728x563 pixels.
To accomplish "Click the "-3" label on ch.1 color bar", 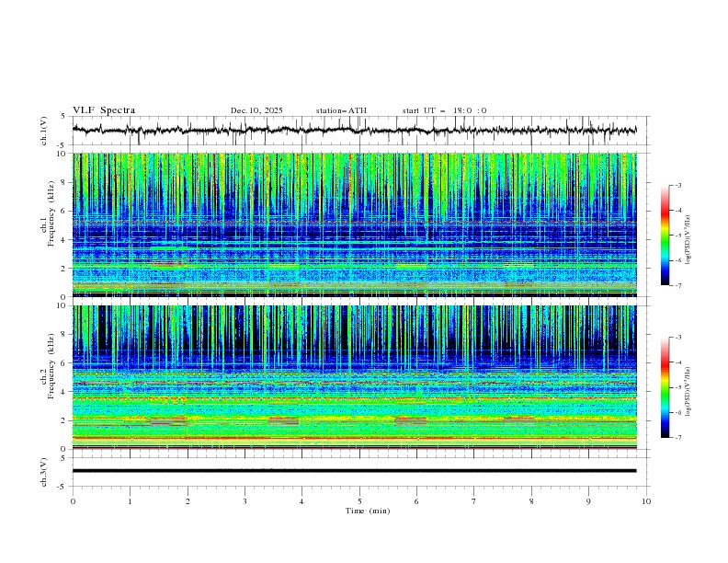I will coord(677,185).
